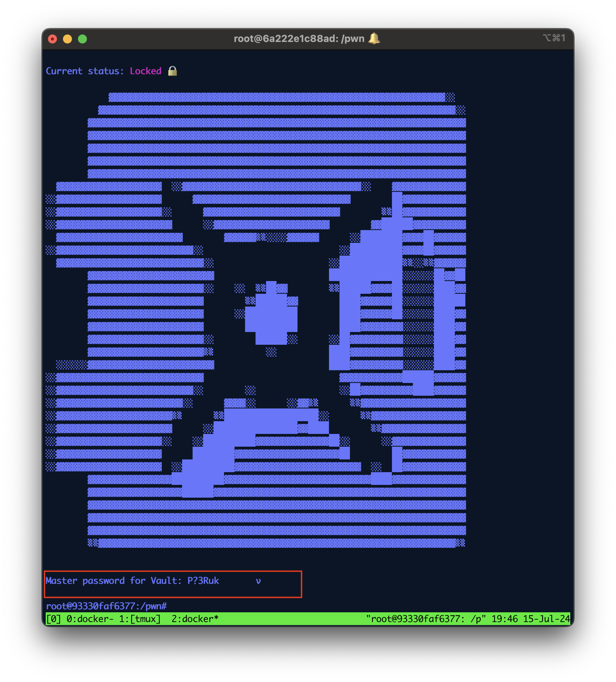The width and height of the screenshot is (616, 682).
Task: Click the red close window button
Action: [x=52, y=39]
